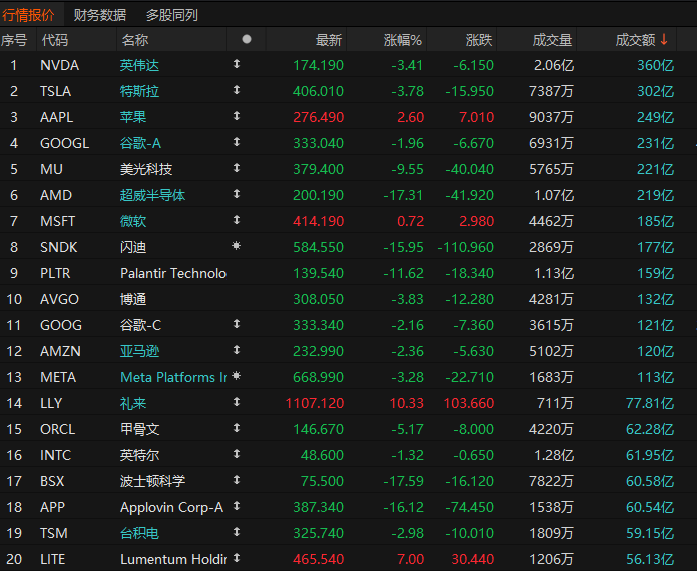Image resolution: width=697 pixels, height=571 pixels.
Task: Open the 特斯拉 stock link
Action: tap(139, 91)
